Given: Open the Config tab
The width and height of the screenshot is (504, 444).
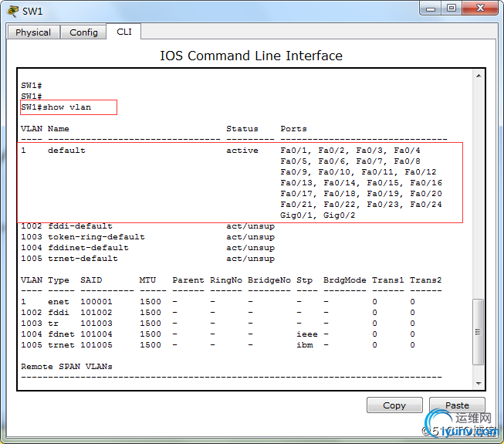Looking at the screenshot, I should point(83,32).
